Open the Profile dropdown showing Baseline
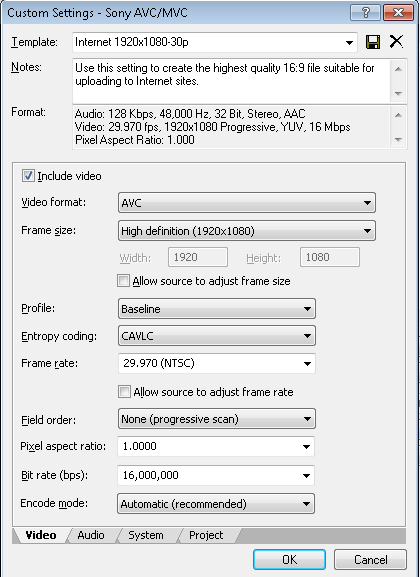The image size is (420, 577). pos(216,309)
